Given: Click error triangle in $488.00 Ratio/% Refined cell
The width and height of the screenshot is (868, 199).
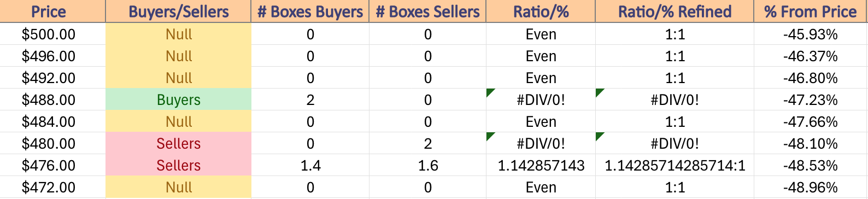Looking at the screenshot, I should coord(599,92).
